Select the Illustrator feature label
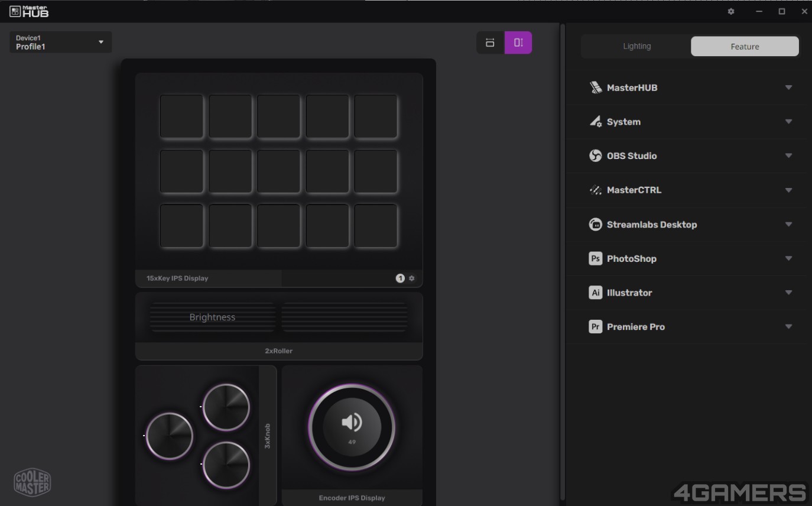The height and width of the screenshot is (506, 812). pyautogui.click(x=629, y=293)
